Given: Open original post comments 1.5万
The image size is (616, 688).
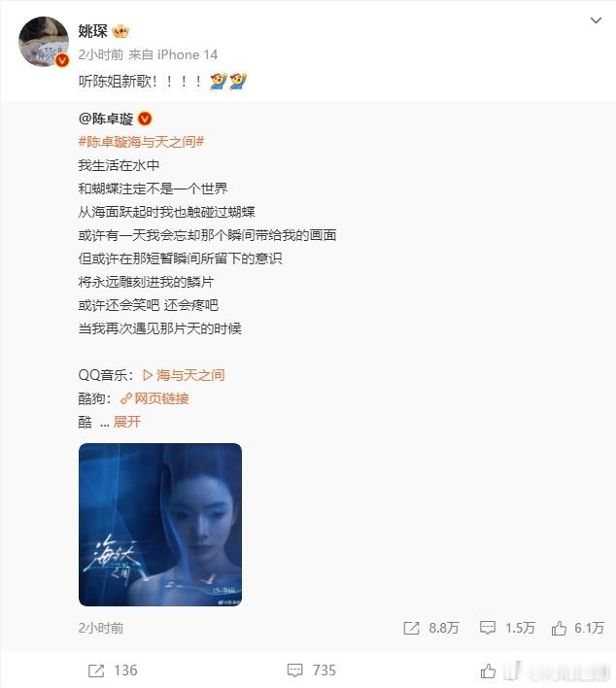Looking at the screenshot, I should (507, 628).
